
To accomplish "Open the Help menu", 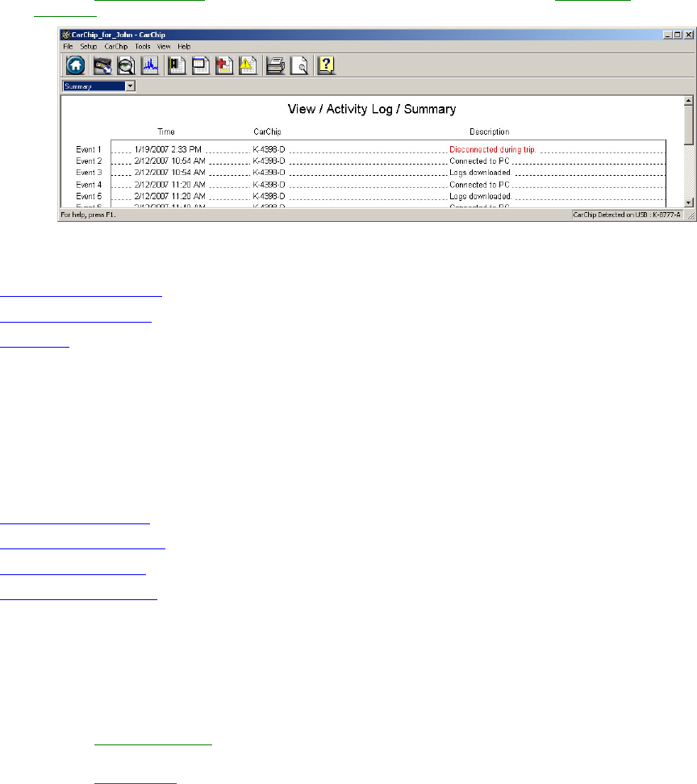I will 184,47.
